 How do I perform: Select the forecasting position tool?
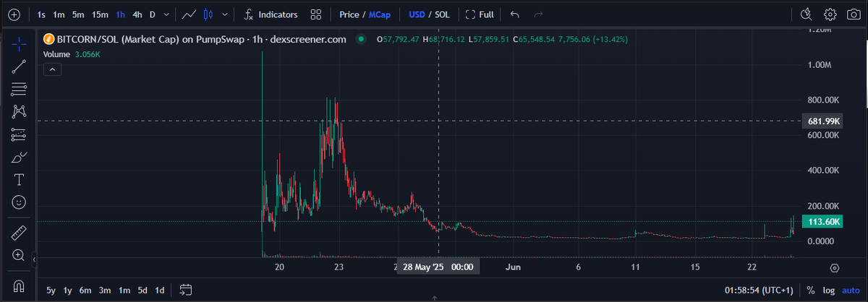pyautogui.click(x=19, y=134)
